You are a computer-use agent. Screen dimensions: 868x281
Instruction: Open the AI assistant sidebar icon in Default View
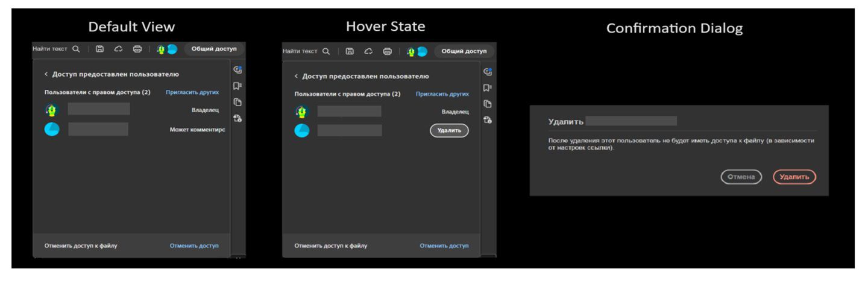pos(237,70)
